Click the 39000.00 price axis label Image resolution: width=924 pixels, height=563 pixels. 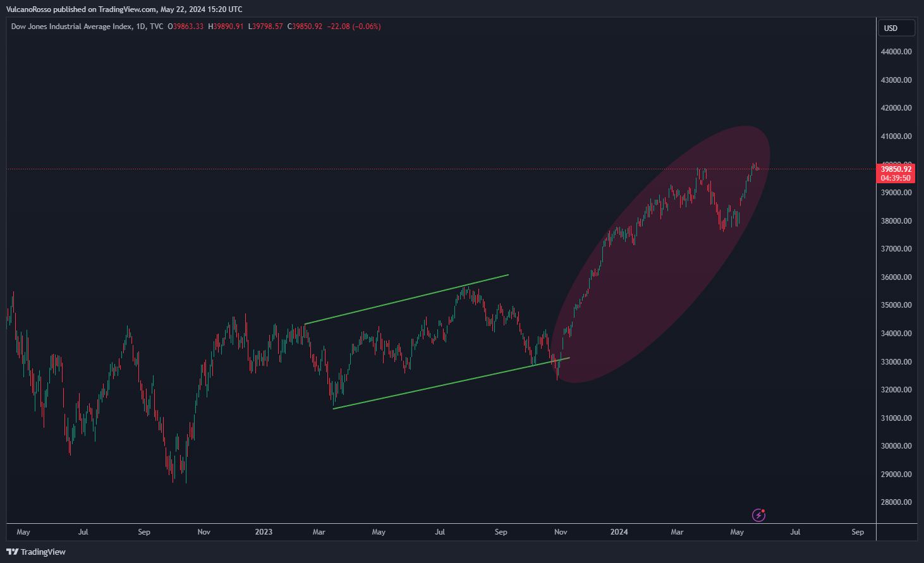pos(896,193)
